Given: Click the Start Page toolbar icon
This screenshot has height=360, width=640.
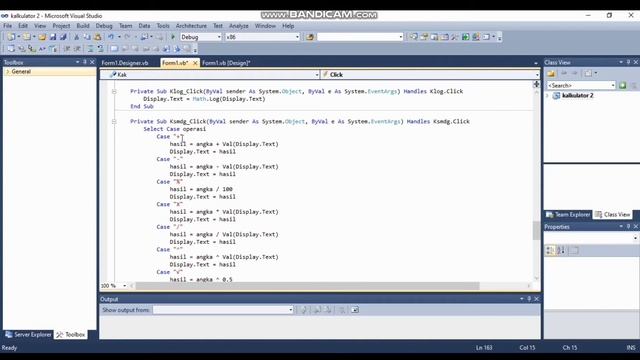Looking at the screenshot, I should pyautogui.click(x=476, y=37).
